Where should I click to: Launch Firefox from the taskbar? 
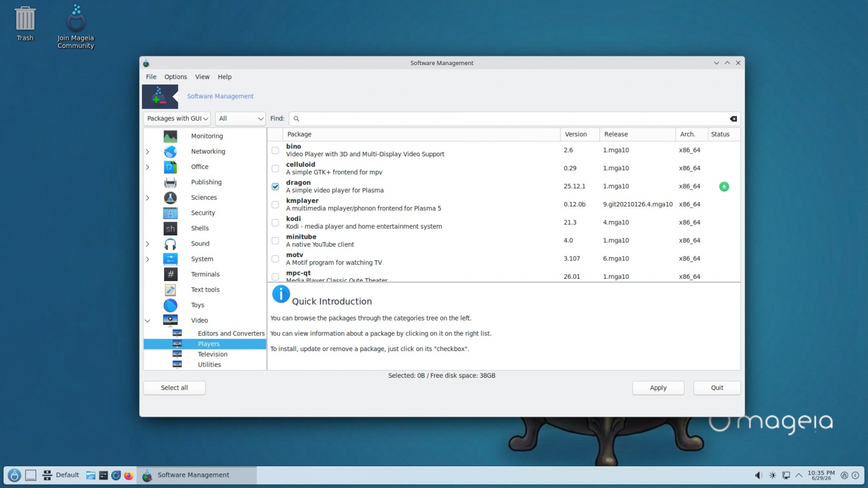[x=129, y=475]
